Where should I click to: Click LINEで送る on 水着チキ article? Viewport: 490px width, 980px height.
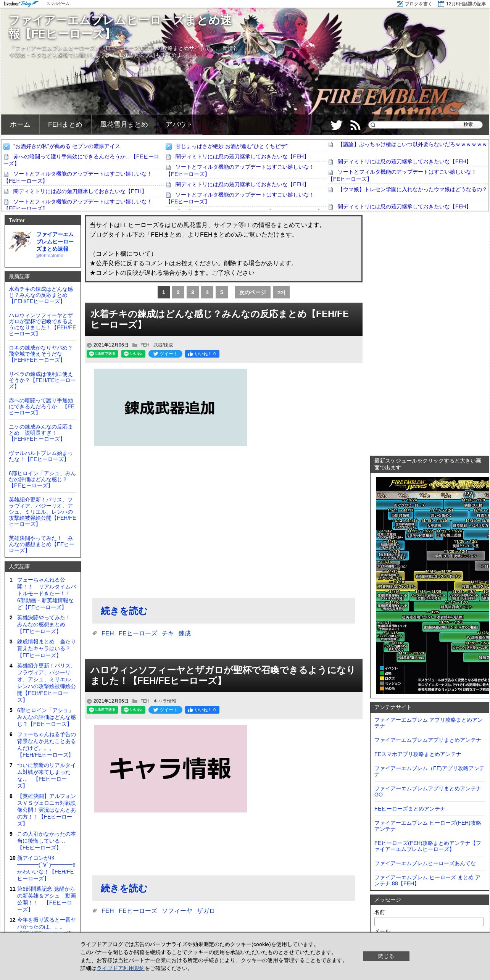(102, 354)
